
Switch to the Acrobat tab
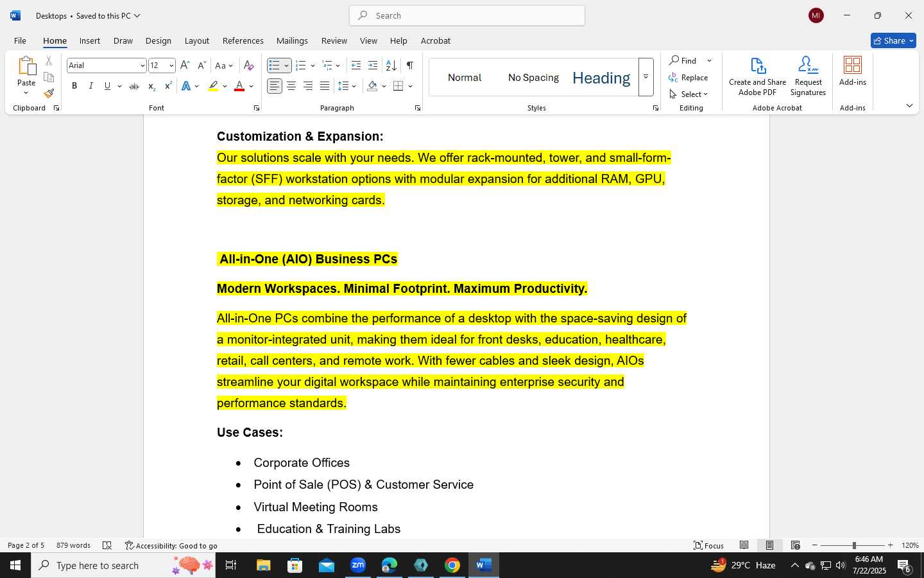436,40
